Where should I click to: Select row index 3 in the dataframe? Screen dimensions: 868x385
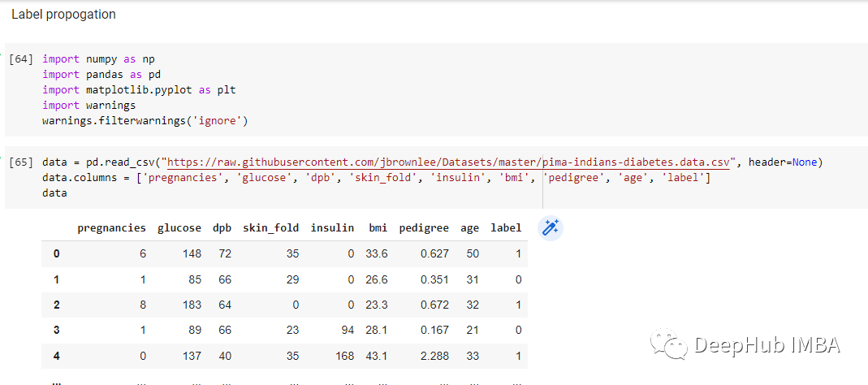tap(56, 330)
